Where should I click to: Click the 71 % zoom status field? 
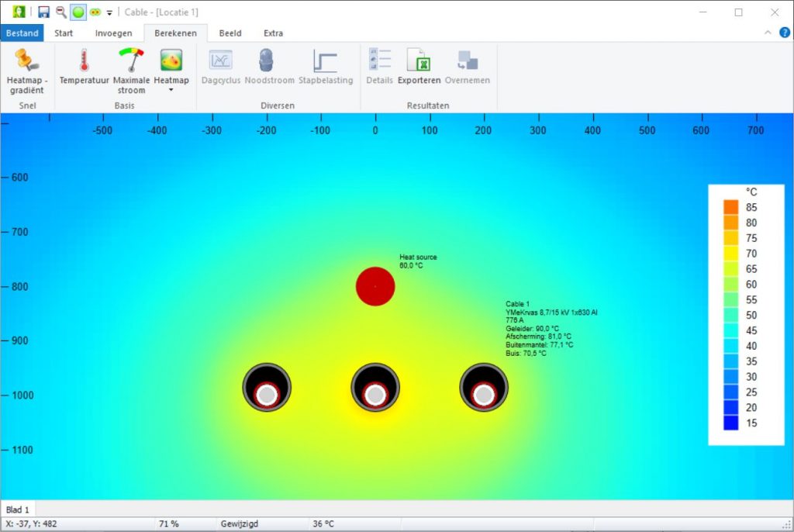click(x=168, y=524)
